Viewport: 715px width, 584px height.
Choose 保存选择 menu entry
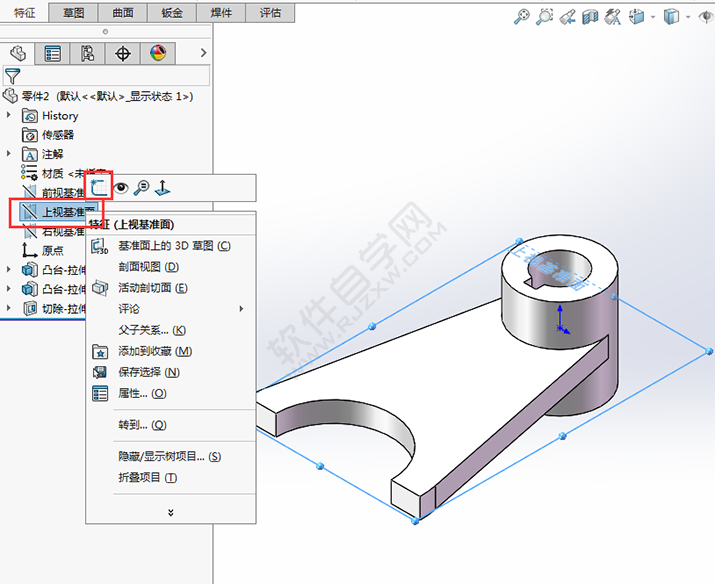point(171,372)
